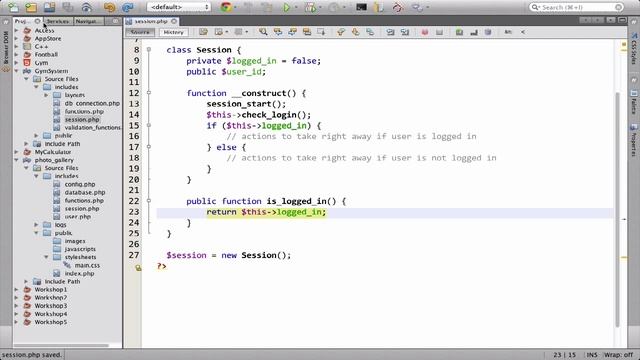640x360 pixels.
Task: Select the session.php editor tab
Action: tap(151, 21)
